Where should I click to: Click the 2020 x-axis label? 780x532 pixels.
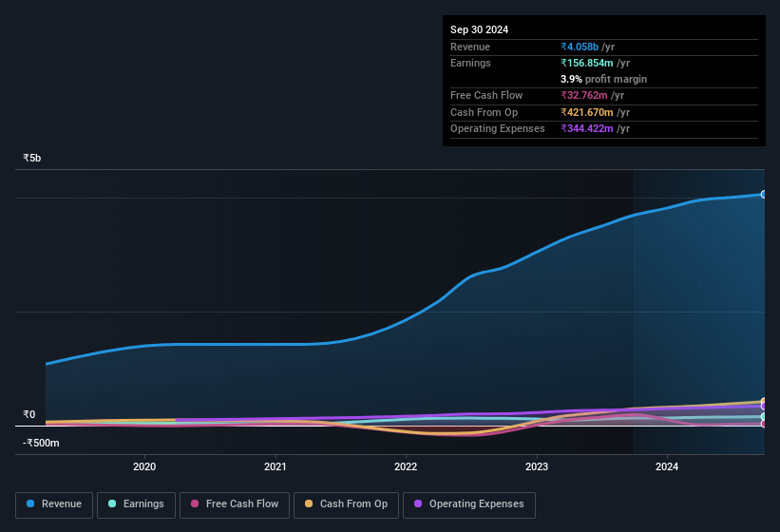coord(144,466)
